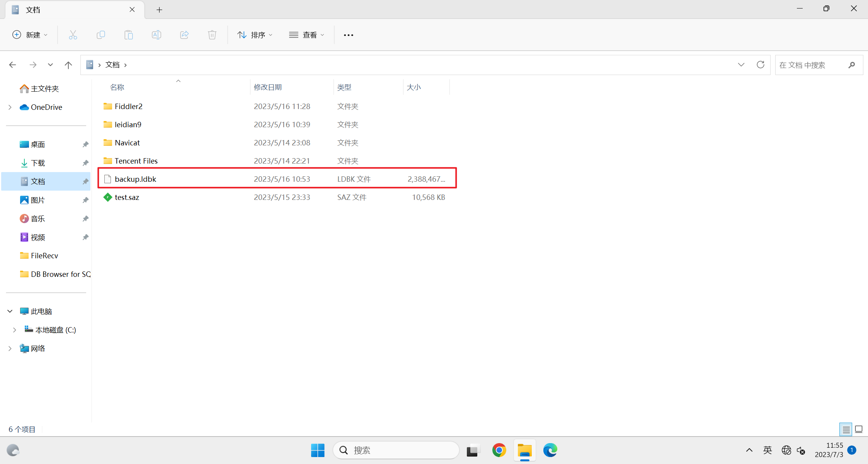This screenshot has height=464, width=868.
Task: Click the Cut scissors icon in toolbar
Action: coord(73,35)
